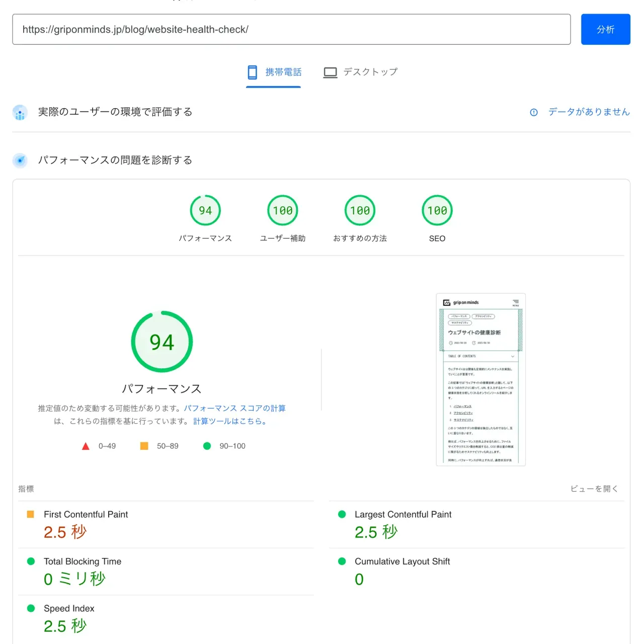Expand the metrics with ビューを開く

coord(594,488)
